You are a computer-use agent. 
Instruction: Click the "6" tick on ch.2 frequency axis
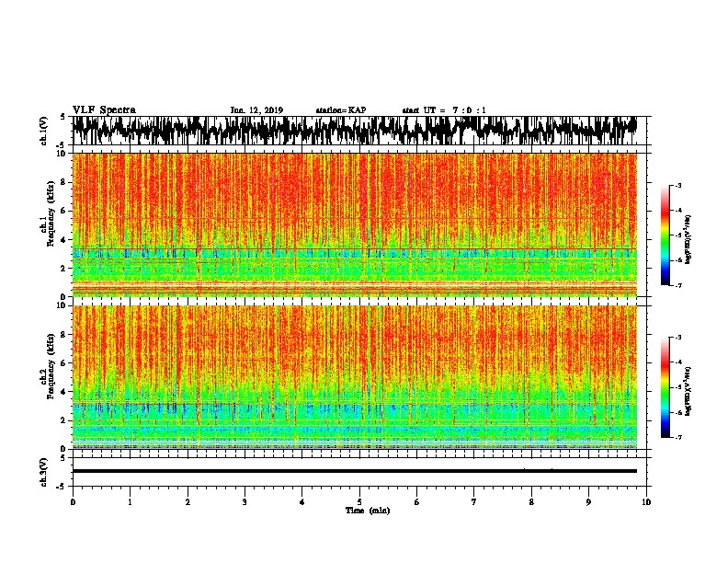(x=63, y=362)
